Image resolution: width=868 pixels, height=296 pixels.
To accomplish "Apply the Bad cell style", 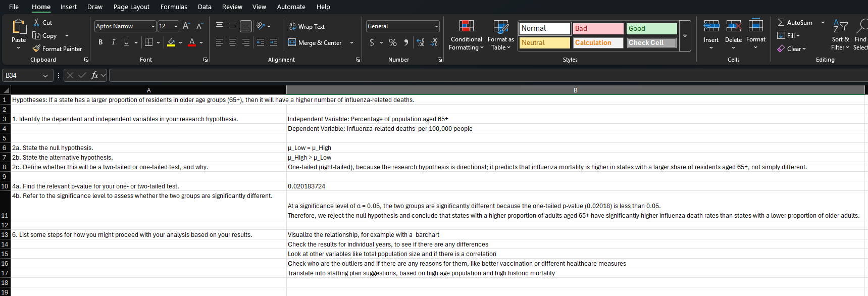I will (x=598, y=28).
